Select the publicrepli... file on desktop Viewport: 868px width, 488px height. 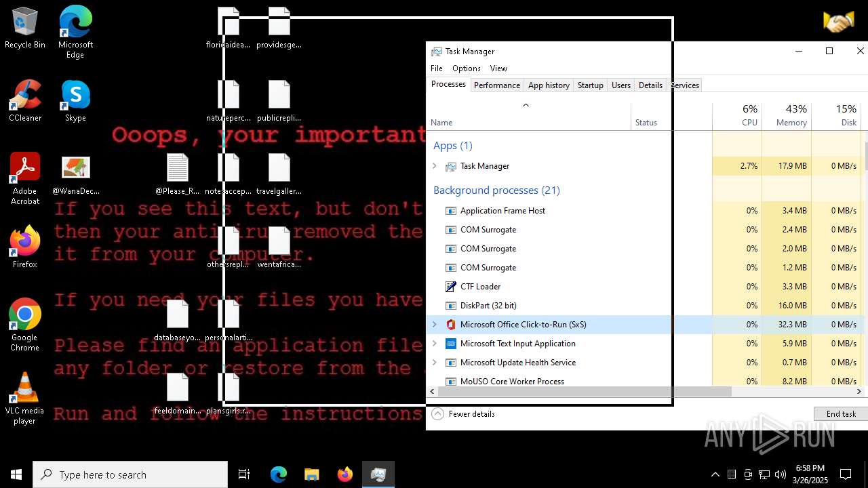pos(279,101)
